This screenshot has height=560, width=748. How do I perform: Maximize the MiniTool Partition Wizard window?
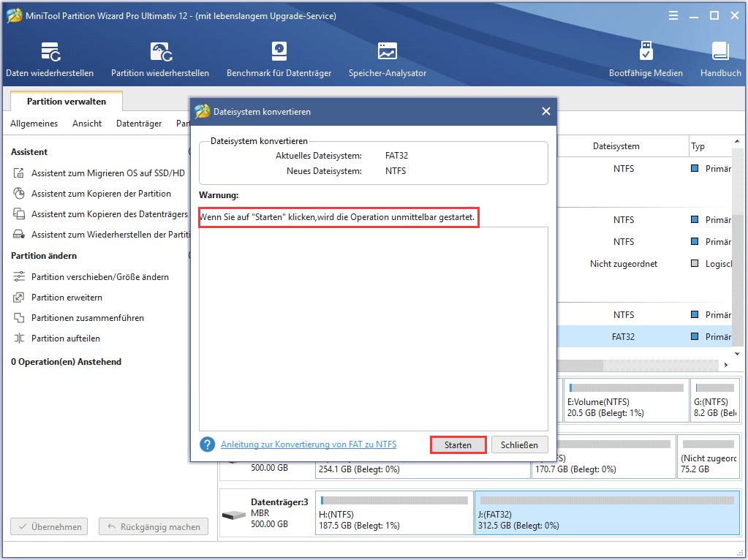coord(714,16)
